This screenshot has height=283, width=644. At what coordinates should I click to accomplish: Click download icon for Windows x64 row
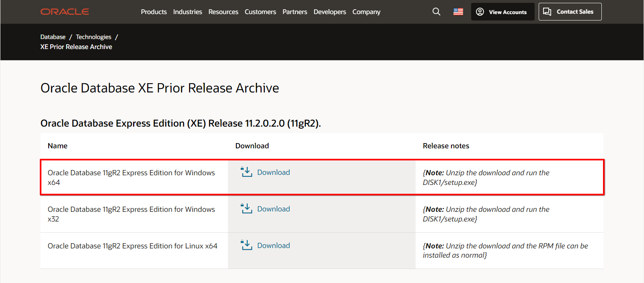246,172
